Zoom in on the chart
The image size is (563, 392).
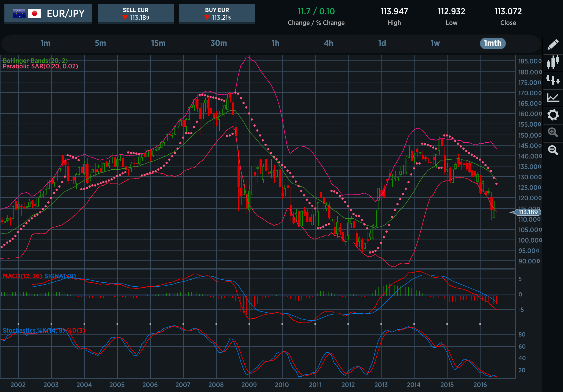coord(553,132)
